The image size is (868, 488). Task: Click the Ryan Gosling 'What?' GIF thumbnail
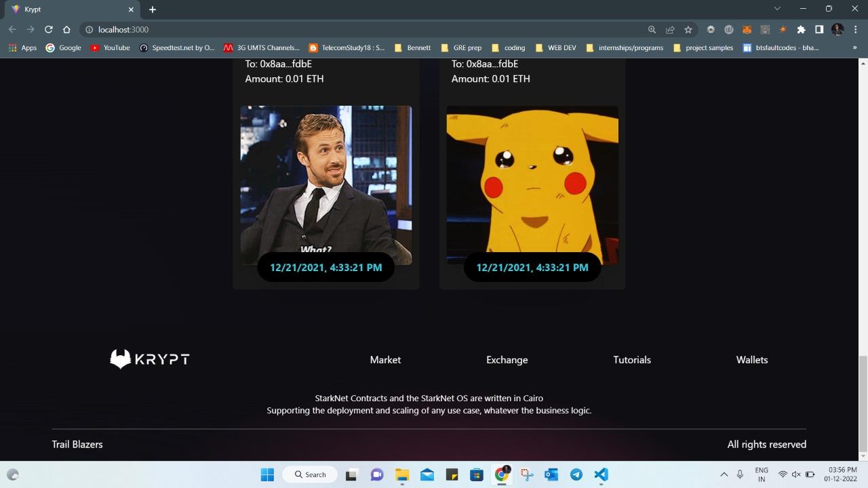point(326,185)
